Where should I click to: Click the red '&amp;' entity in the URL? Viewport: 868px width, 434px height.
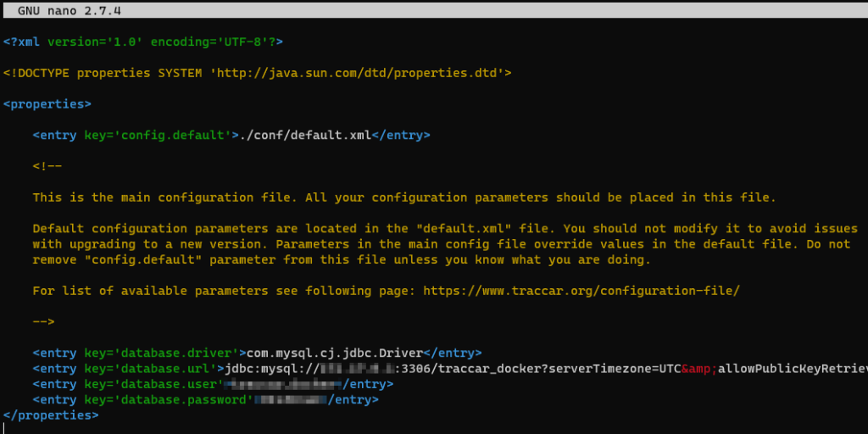(699, 368)
